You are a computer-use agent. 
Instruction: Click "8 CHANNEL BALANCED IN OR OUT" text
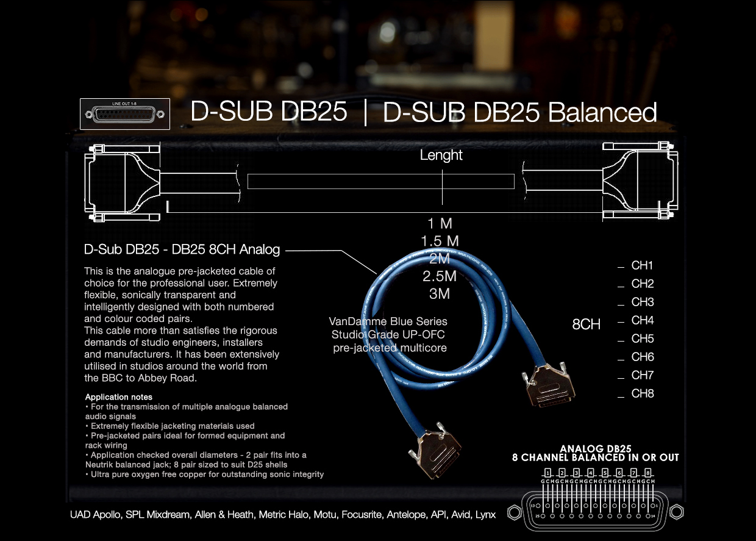coord(595,457)
